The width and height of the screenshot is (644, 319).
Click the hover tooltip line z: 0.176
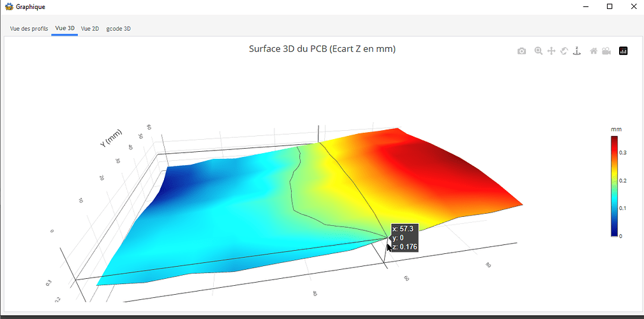[x=405, y=247]
